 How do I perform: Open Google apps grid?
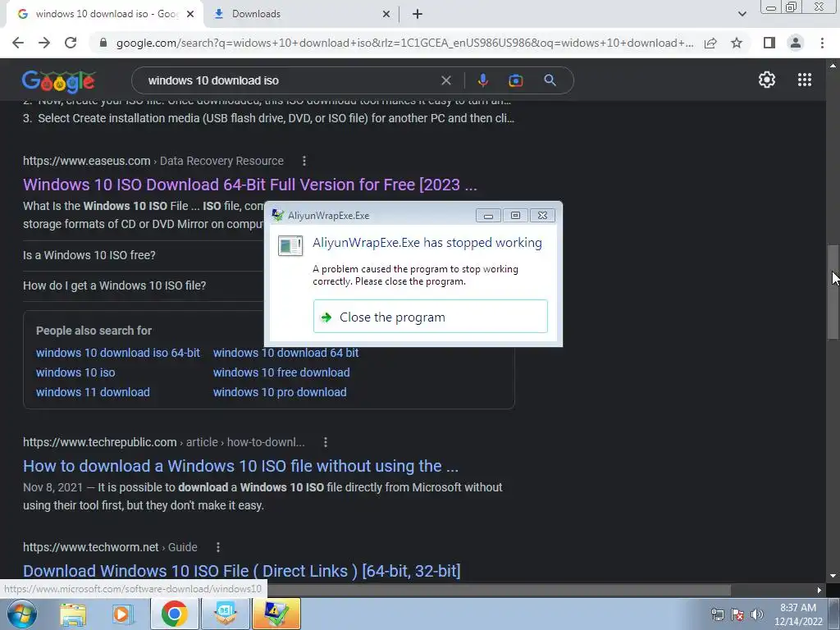[804, 80]
